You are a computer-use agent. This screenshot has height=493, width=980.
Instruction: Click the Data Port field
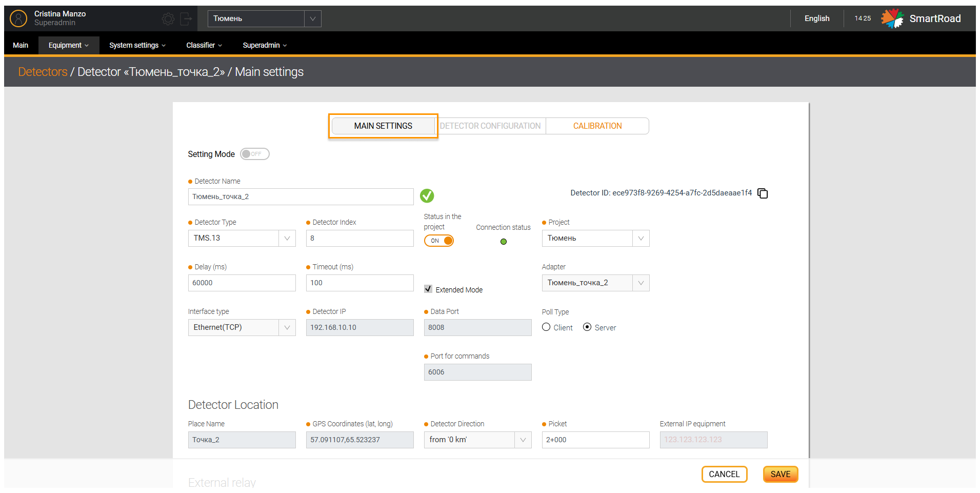[478, 327]
